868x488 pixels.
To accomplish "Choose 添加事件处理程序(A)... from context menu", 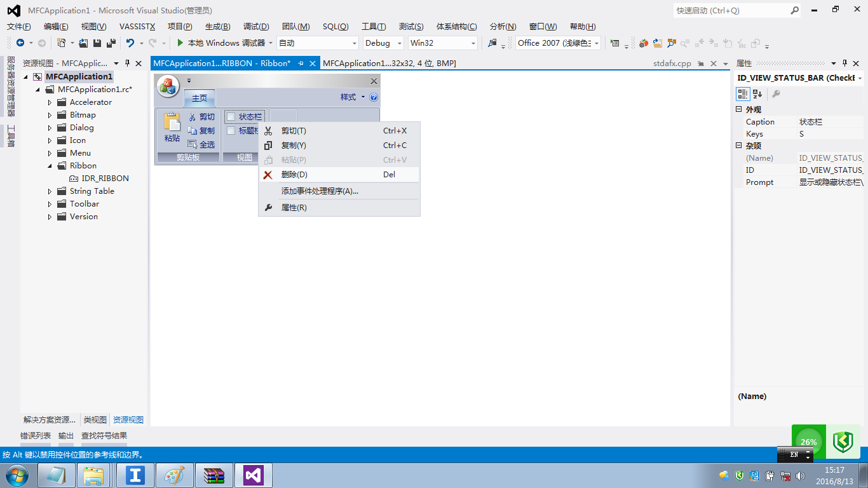I will [x=339, y=191].
